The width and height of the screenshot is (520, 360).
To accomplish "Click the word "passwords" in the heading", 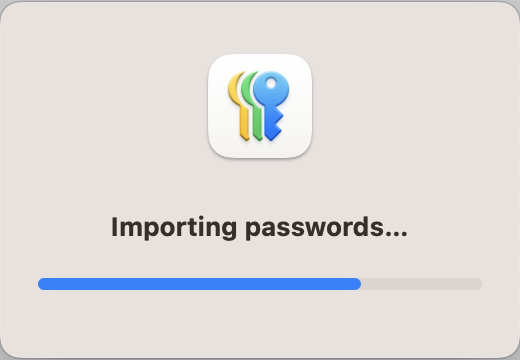I will point(314,228).
